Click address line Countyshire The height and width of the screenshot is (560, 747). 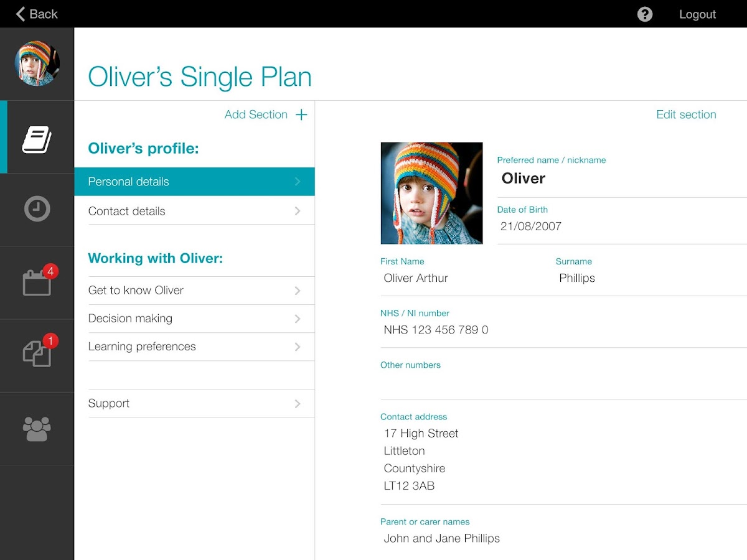click(x=415, y=469)
